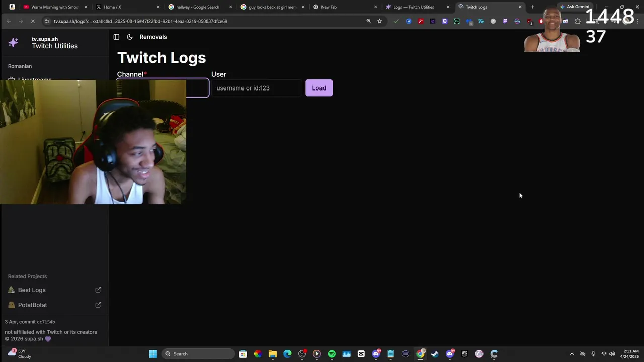Toggle the sidebar panel icon
Screen dimensions: 644x362
[x=116, y=37]
